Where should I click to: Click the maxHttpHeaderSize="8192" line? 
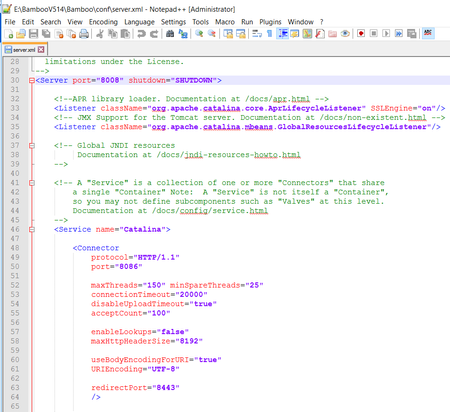pyautogui.click(x=147, y=341)
